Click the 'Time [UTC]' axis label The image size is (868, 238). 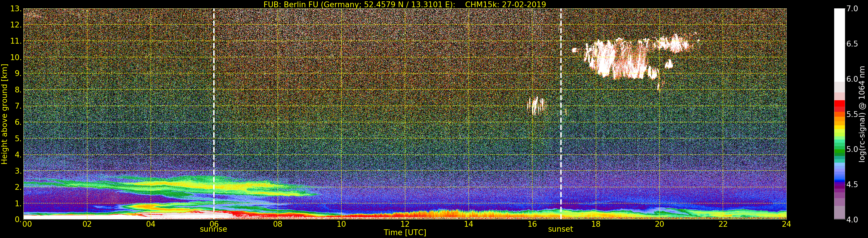click(405, 233)
